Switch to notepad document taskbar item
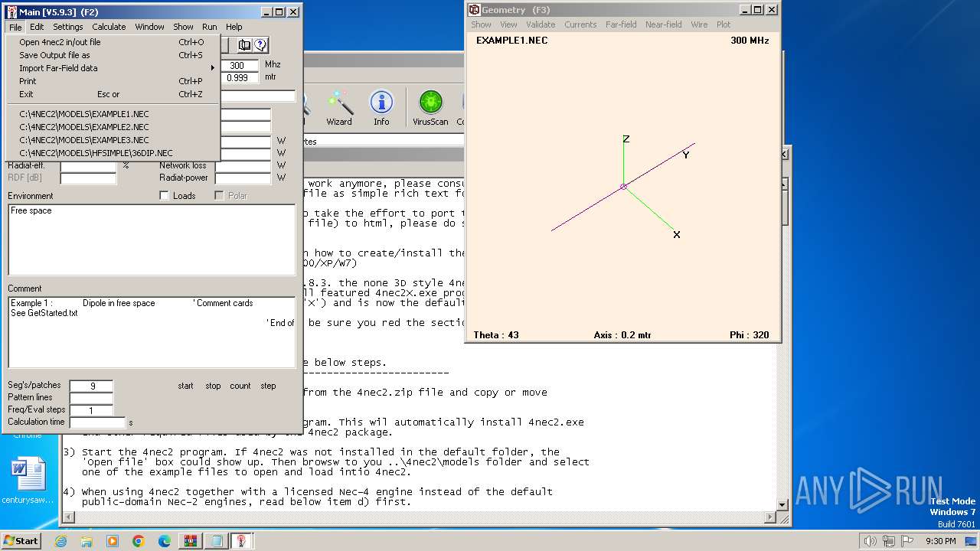980x551 pixels. coord(217,541)
